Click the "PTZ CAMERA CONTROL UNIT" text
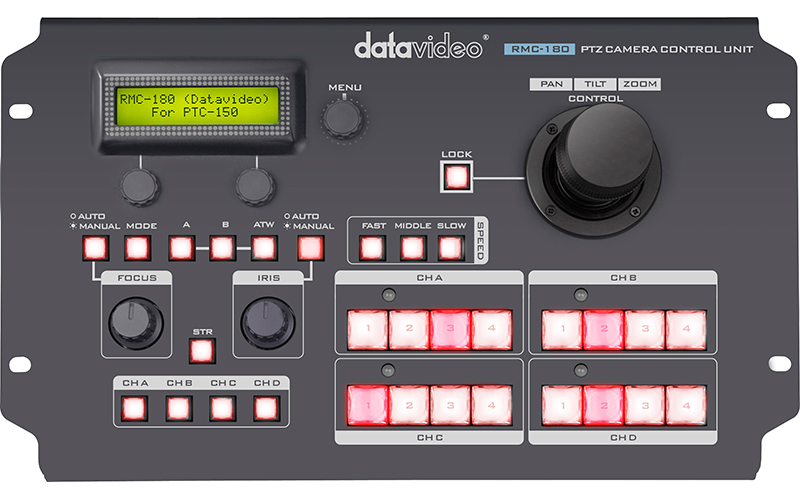Screen dimensions: 800x500 [667, 49]
